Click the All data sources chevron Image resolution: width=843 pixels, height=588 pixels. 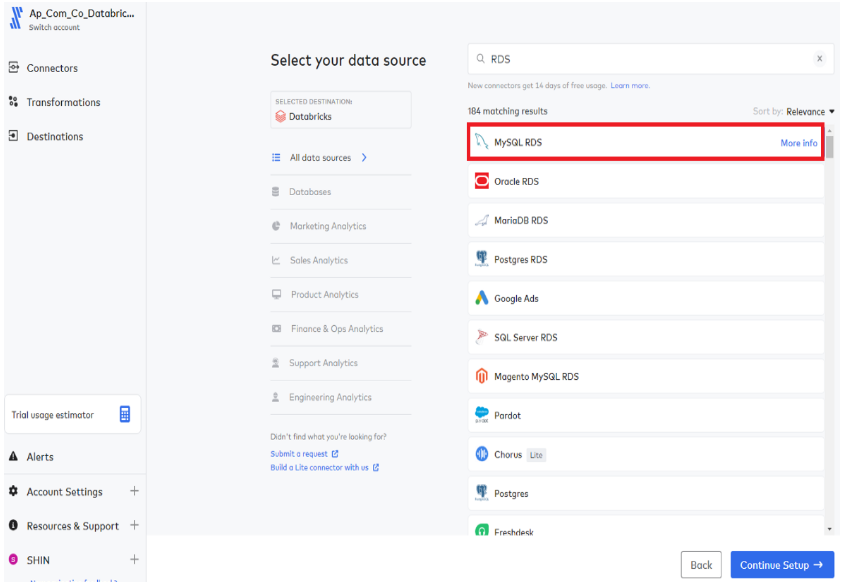pos(364,157)
